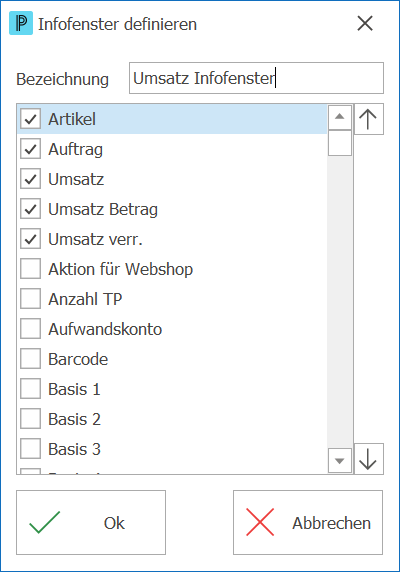Click the Bezeichnung text field
This screenshot has height=572, width=400.
point(256,78)
